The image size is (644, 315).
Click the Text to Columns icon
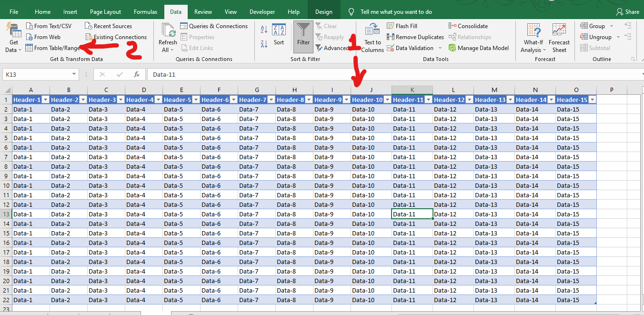(372, 31)
